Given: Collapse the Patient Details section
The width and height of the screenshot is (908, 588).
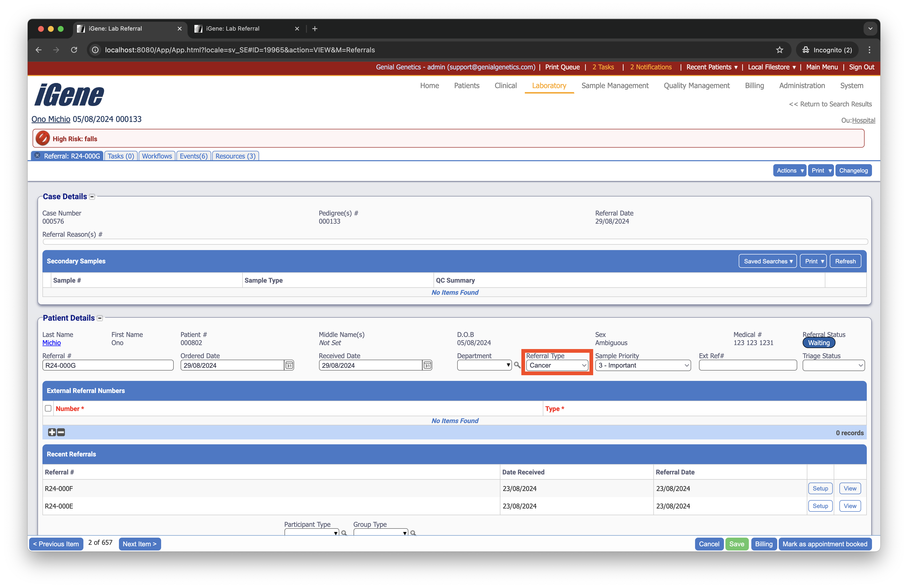Looking at the screenshot, I should (100, 318).
